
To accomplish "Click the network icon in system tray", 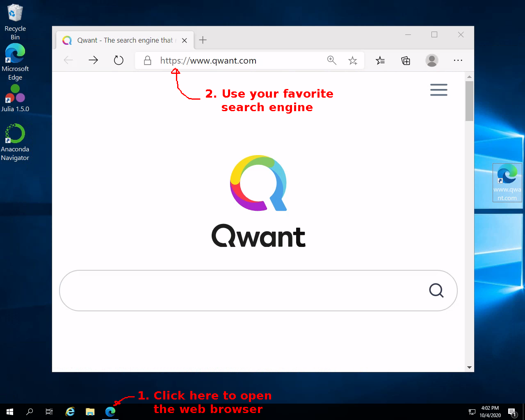I will pos(472,412).
